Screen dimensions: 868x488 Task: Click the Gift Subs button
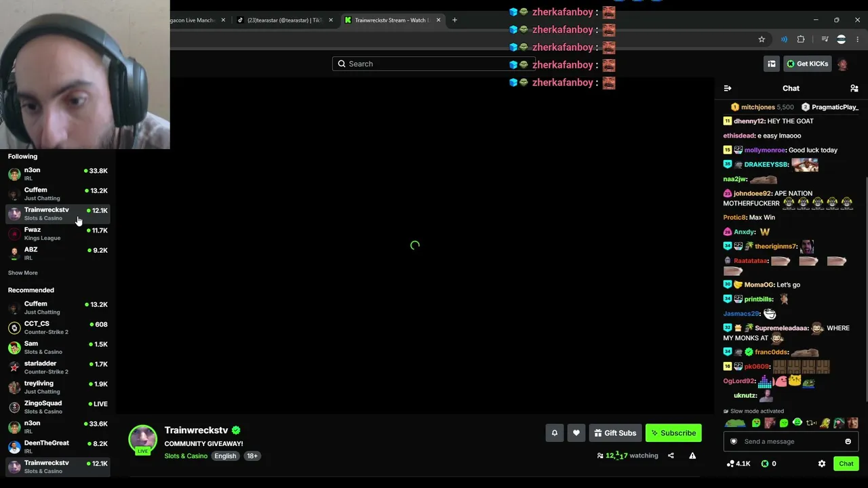615,433
